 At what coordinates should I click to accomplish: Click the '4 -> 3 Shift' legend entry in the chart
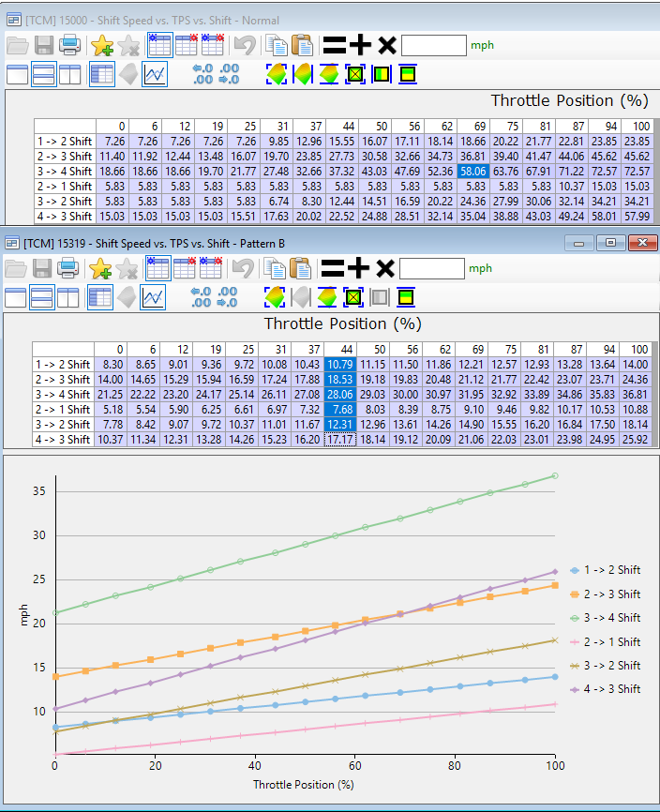pos(605,689)
